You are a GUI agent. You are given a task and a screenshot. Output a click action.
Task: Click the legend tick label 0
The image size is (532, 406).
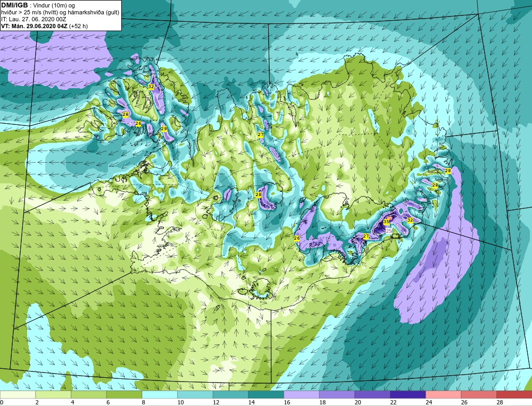[x=2, y=402]
